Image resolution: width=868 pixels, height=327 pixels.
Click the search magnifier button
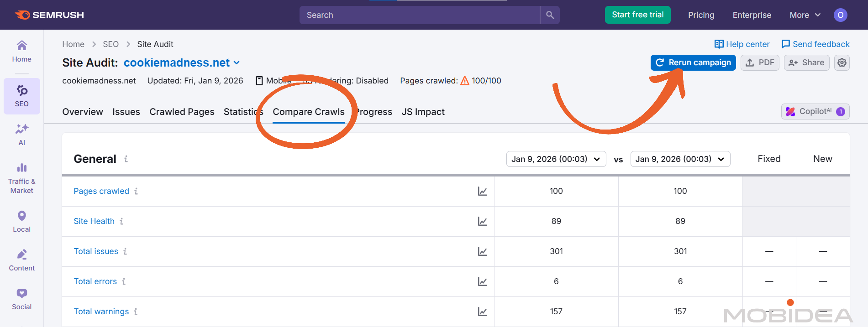(x=550, y=15)
